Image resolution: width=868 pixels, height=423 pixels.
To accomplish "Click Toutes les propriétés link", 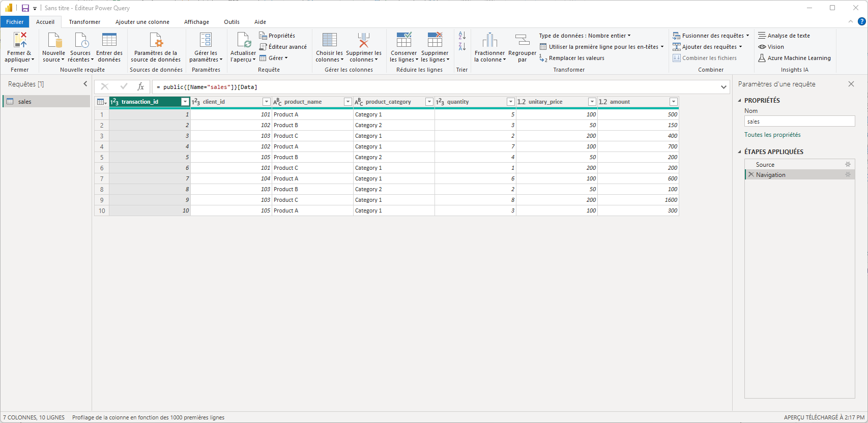I will pyautogui.click(x=772, y=135).
